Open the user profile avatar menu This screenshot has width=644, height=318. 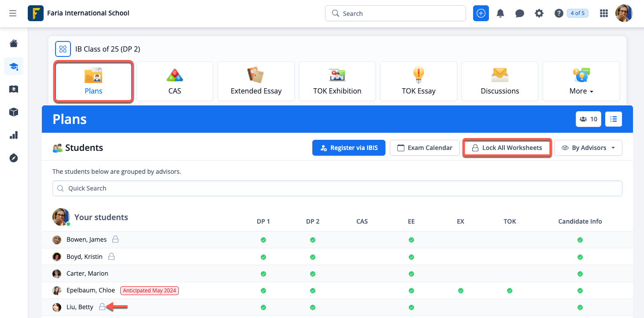[x=624, y=13]
